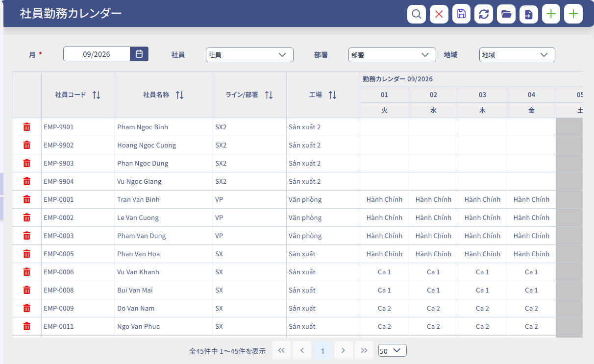
Task: Jump to the last page with double-right arrows
Action: pyautogui.click(x=364, y=350)
